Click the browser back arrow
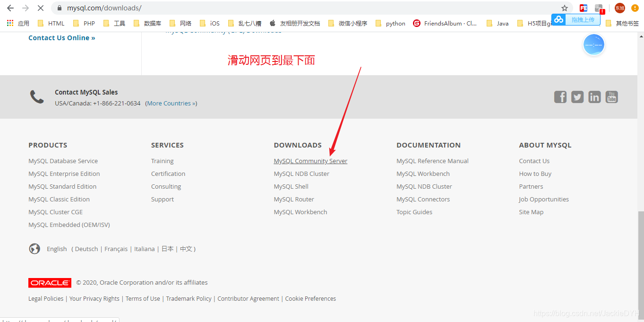This screenshot has height=322, width=644. tap(10, 8)
